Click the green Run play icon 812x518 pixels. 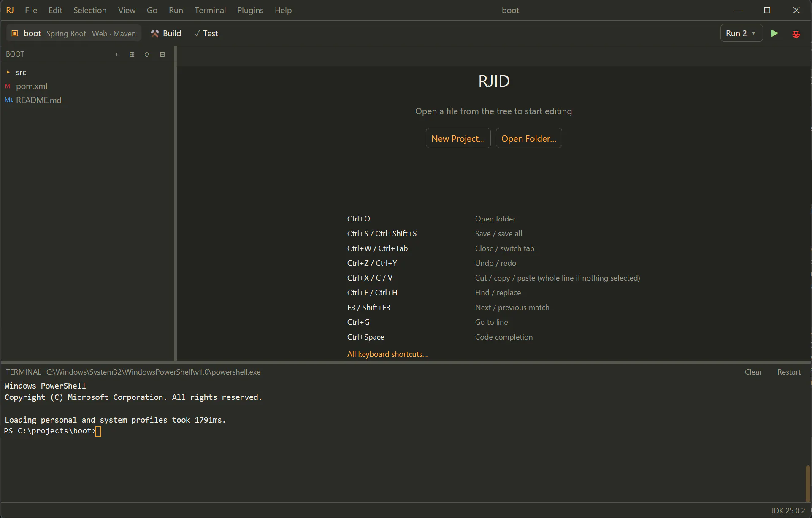774,33
